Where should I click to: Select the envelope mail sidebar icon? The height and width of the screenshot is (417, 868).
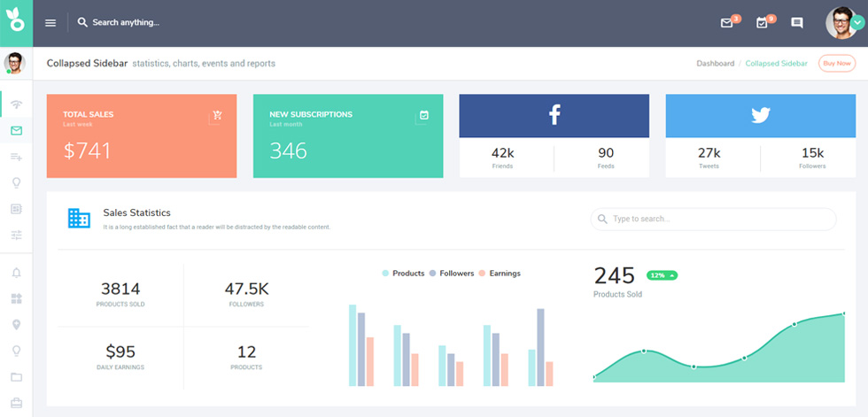[x=17, y=130]
